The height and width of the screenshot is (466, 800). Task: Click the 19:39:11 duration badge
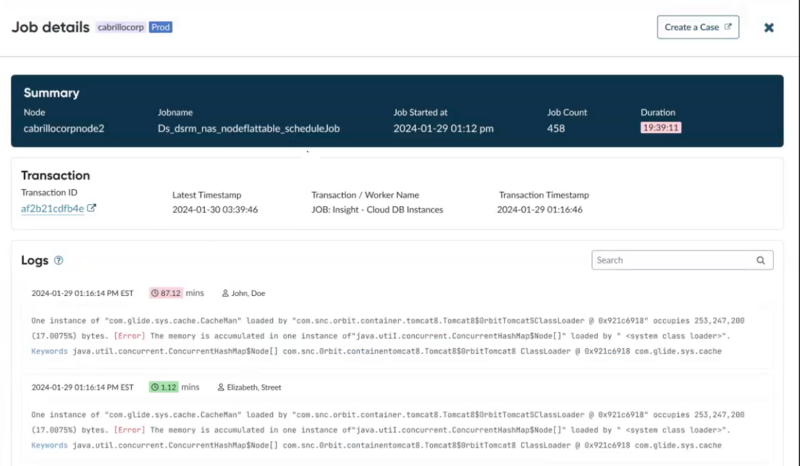(x=661, y=128)
